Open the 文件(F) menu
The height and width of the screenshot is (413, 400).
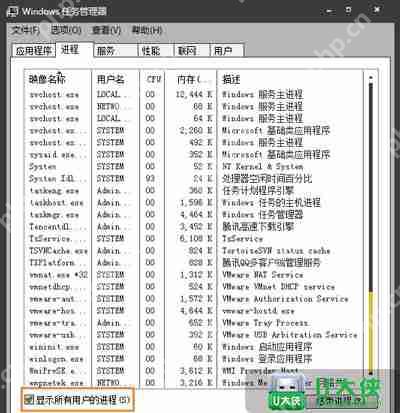pyautogui.click(x=26, y=30)
